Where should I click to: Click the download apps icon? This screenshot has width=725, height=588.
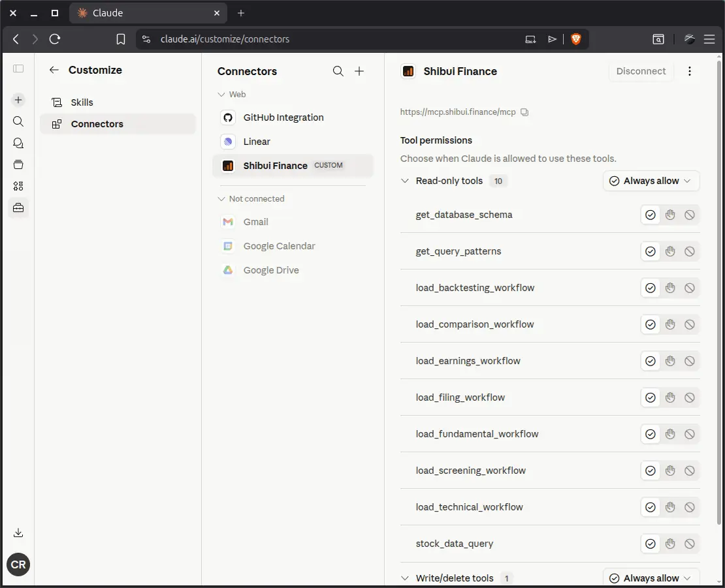click(x=18, y=533)
